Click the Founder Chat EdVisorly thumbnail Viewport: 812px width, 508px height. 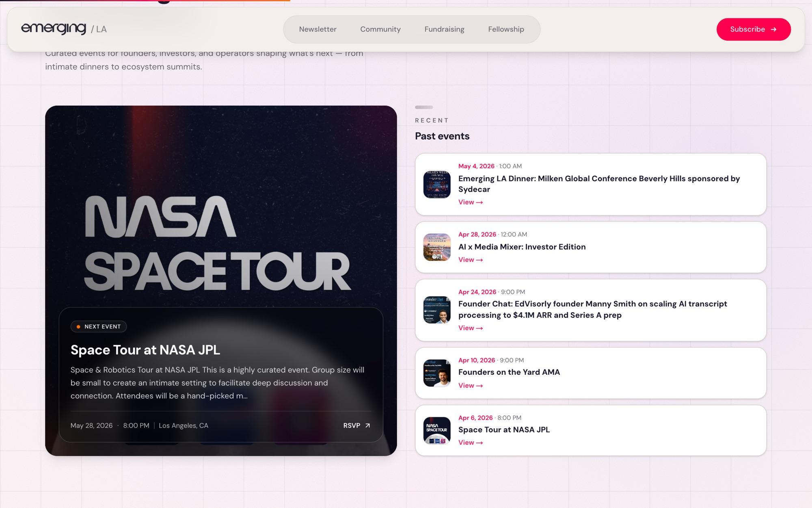coord(437,310)
